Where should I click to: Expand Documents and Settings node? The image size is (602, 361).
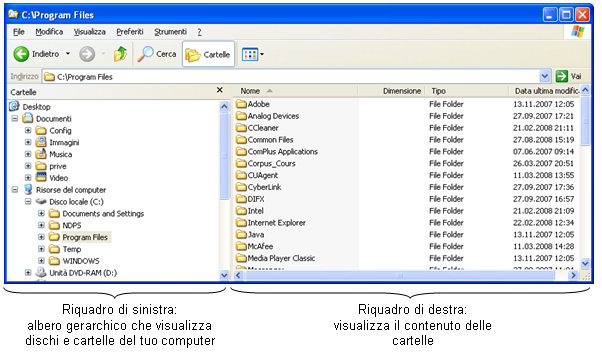click(41, 214)
